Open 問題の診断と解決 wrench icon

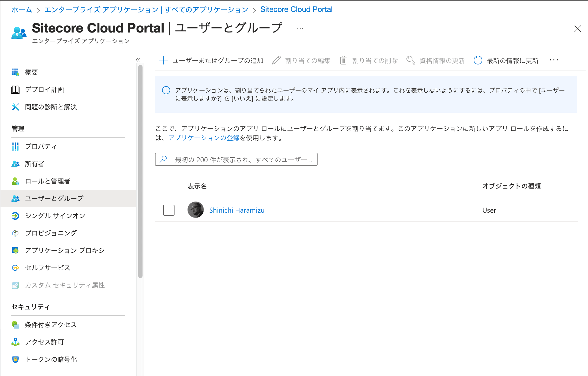15,107
